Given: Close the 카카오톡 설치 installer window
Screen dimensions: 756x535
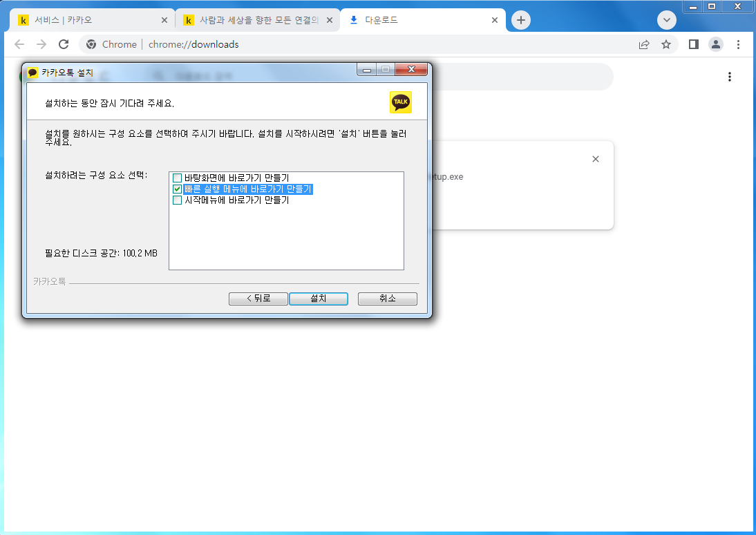Looking at the screenshot, I should tap(411, 70).
